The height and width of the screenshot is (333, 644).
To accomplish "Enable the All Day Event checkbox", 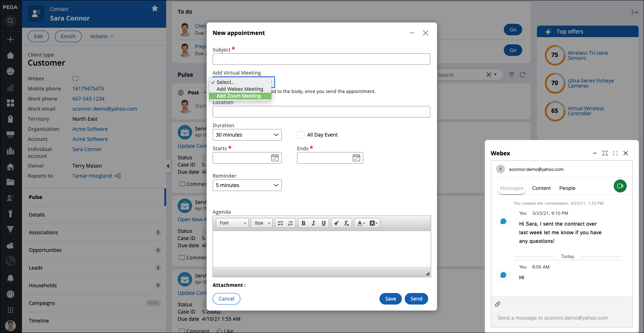I will click(301, 135).
